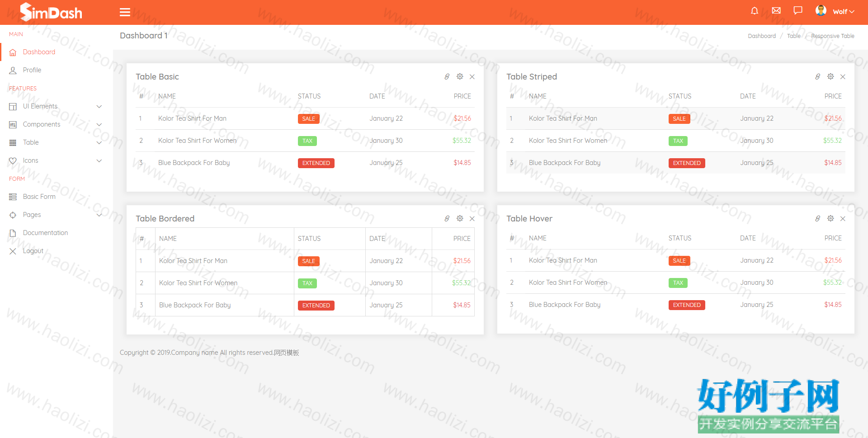
Task: Expand the Icons menu chevron
Action: (x=99, y=161)
